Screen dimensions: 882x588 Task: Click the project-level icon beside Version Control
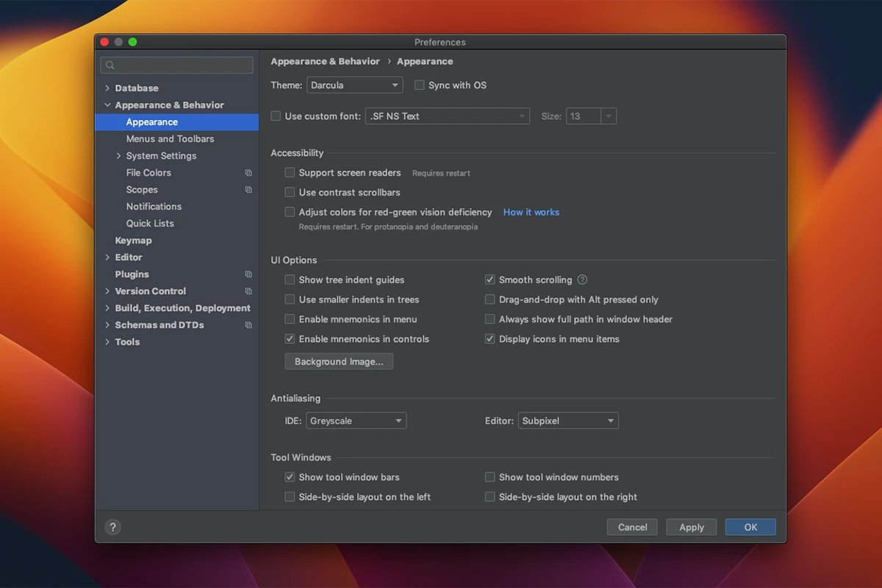coord(248,291)
